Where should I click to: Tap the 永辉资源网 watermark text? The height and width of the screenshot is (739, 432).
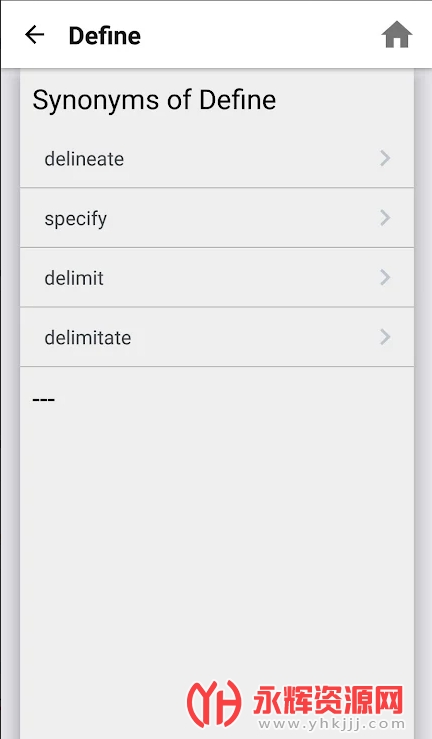click(328, 700)
